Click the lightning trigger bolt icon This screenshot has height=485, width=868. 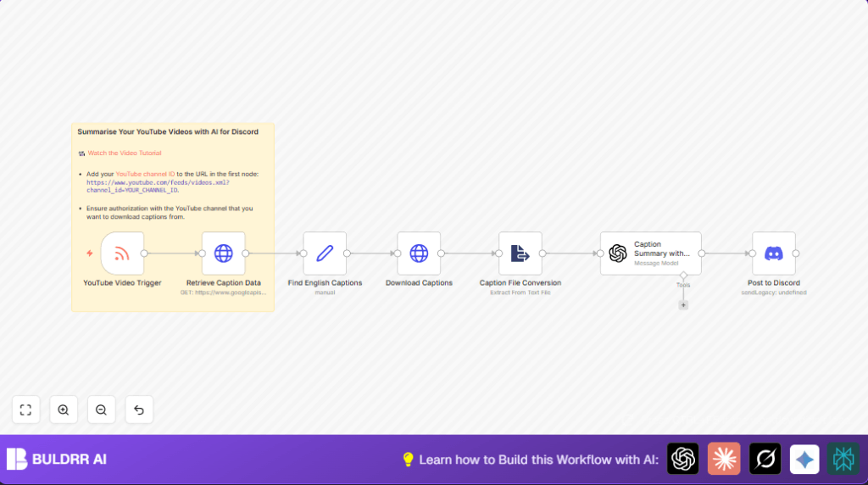tap(90, 254)
